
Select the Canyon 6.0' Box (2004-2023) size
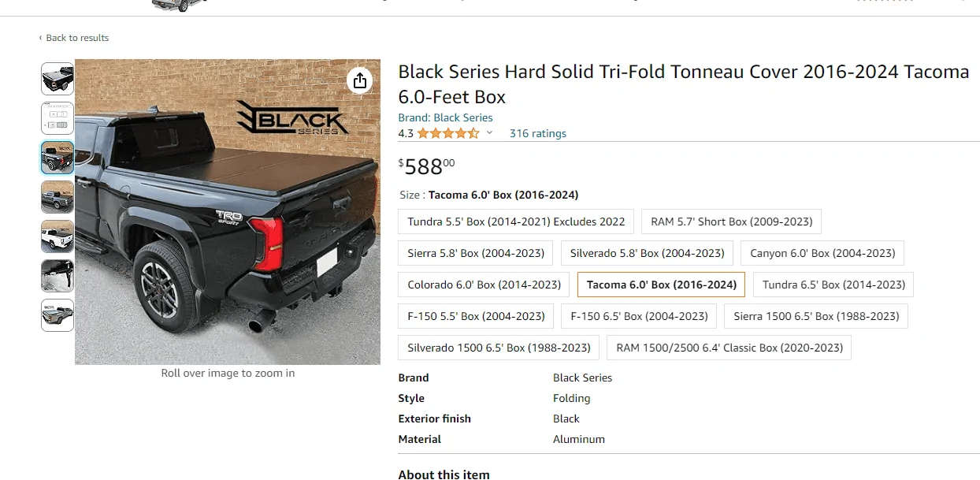point(822,253)
